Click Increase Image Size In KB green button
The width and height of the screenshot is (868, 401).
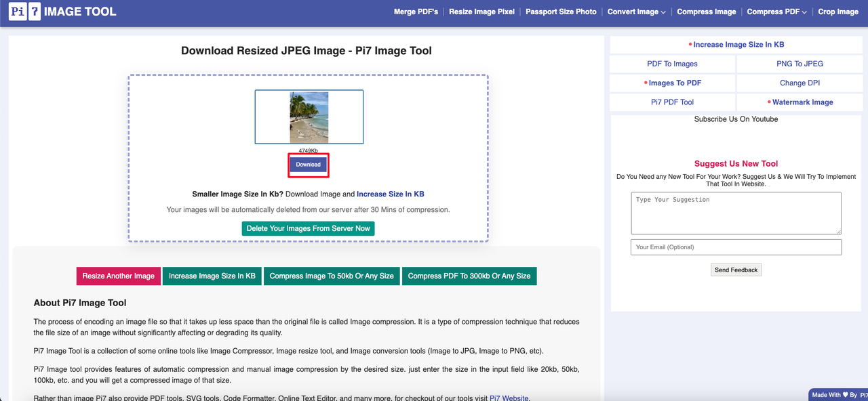(212, 276)
